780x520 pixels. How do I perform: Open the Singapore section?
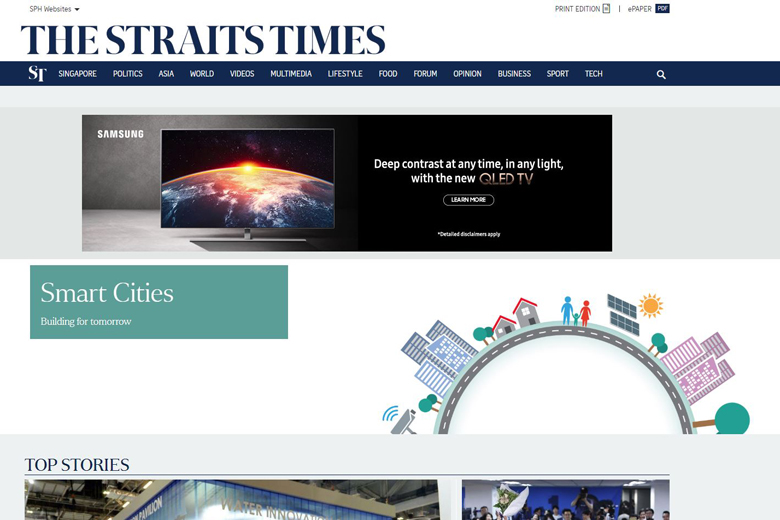click(x=77, y=74)
